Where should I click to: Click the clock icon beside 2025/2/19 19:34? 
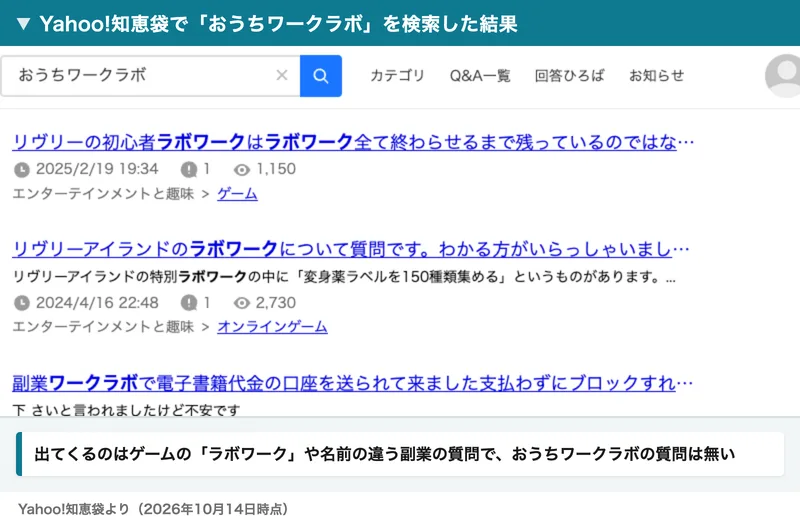tap(21, 169)
